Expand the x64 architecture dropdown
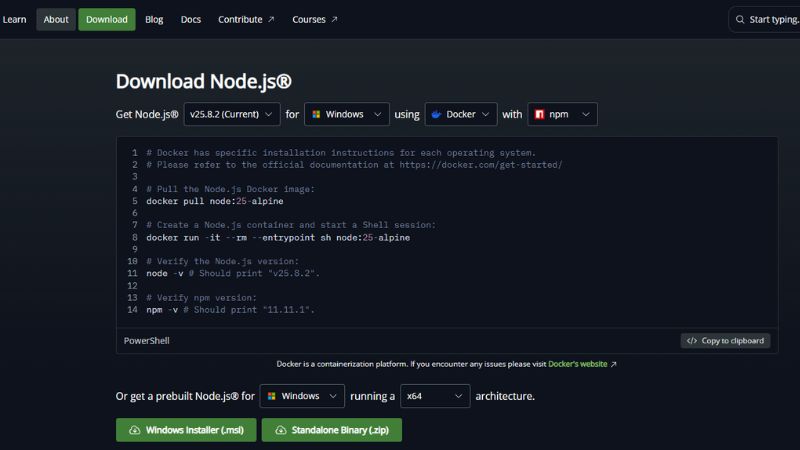 pyautogui.click(x=435, y=396)
